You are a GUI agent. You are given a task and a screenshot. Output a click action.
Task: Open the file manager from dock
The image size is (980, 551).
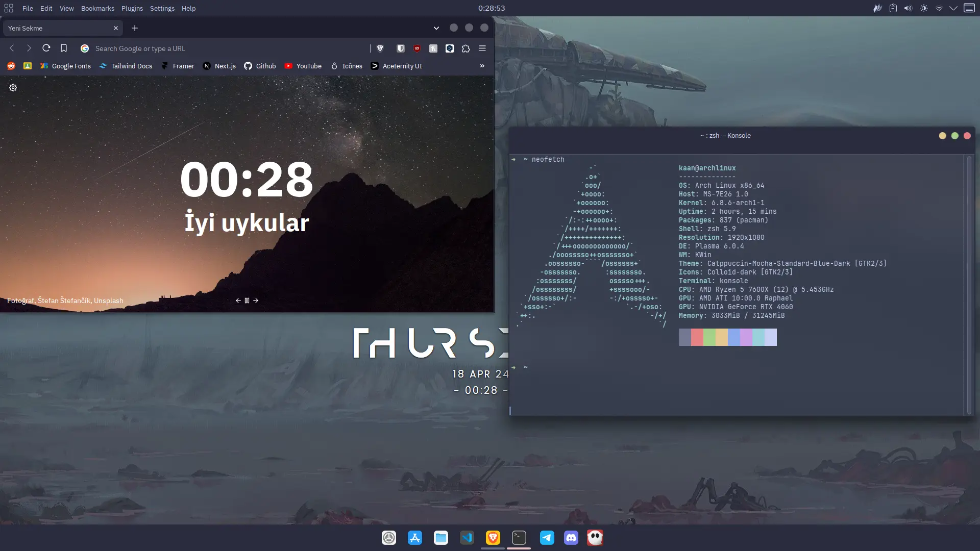pyautogui.click(x=441, y=538)
